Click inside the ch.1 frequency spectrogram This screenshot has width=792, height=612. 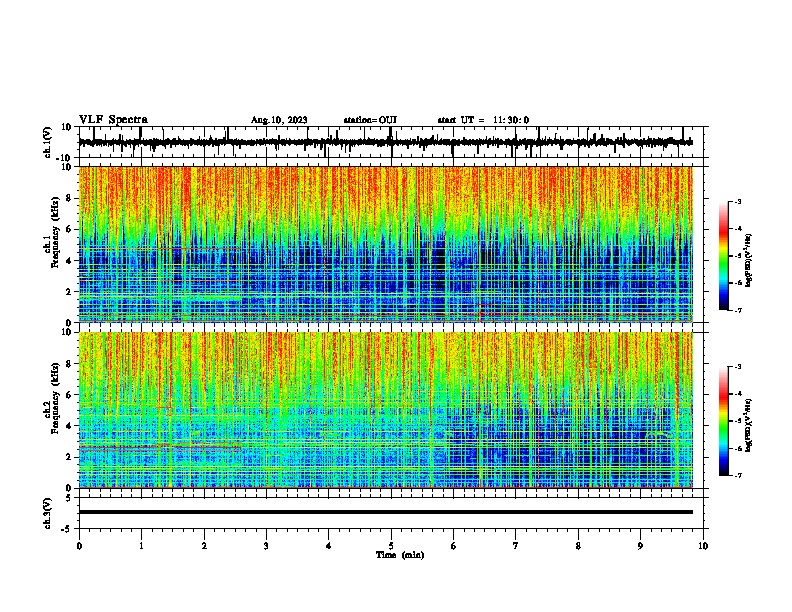point(386,244)
